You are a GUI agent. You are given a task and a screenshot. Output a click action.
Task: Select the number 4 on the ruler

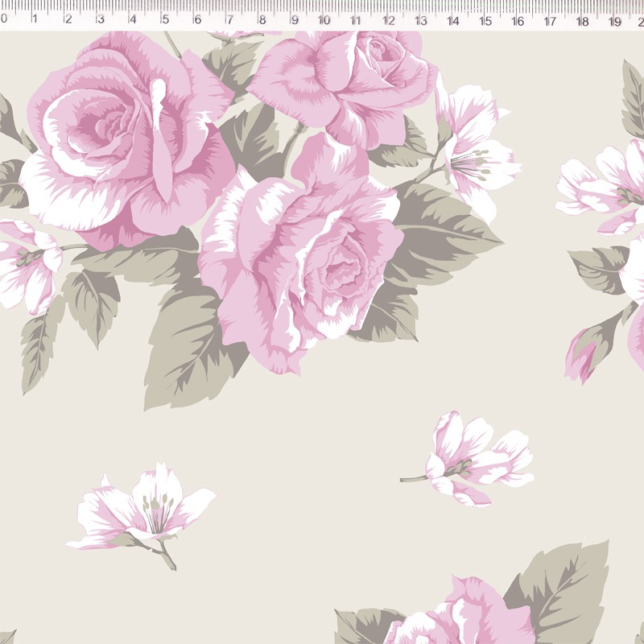[x=133, y=19]
